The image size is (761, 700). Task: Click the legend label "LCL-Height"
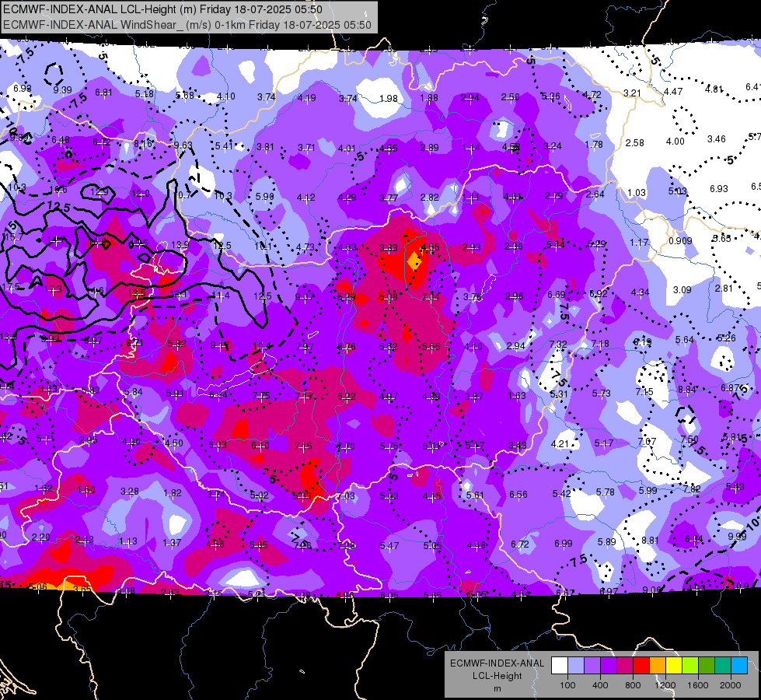pyautogui.click(x=497, y=676)
